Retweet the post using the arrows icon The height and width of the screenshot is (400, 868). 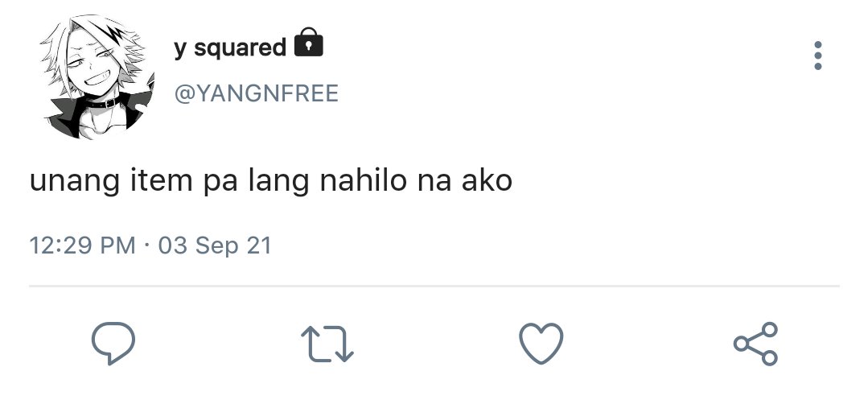pos(327,344)
